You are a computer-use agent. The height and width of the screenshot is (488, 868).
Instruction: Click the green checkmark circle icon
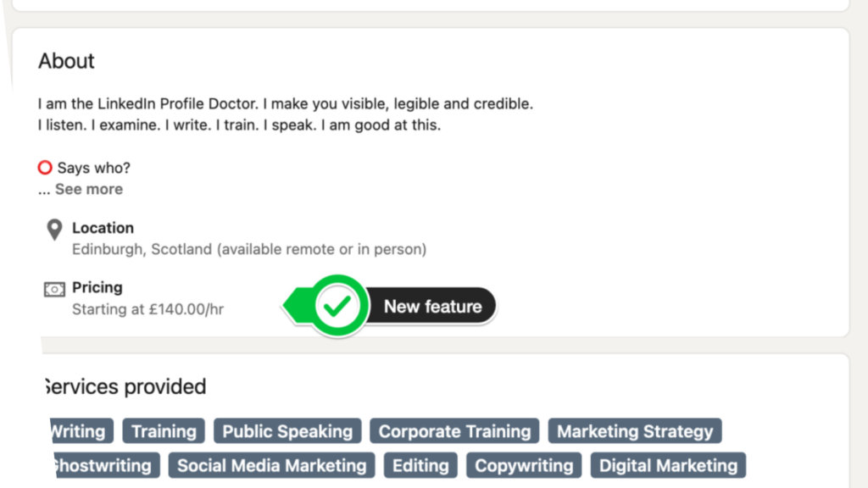tap(337, 305)
